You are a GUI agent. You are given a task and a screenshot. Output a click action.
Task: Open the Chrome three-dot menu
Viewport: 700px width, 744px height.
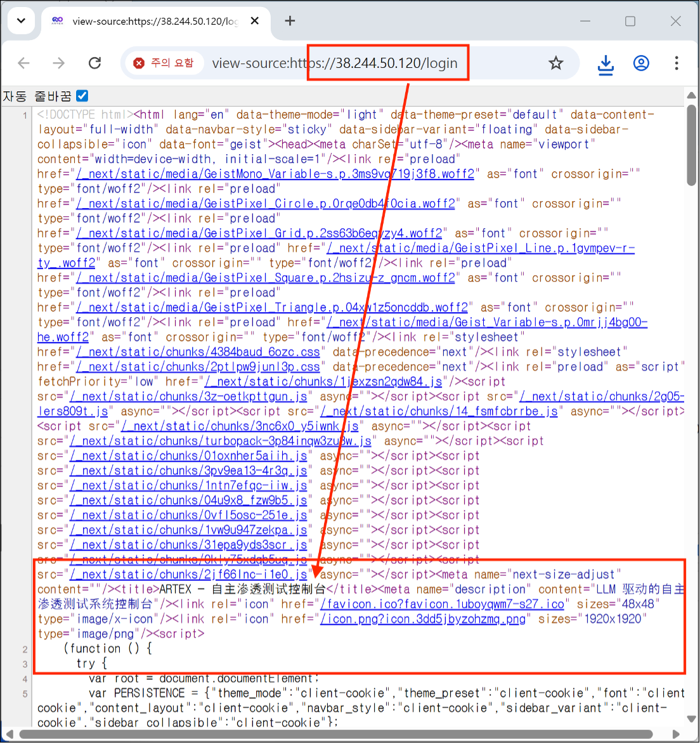pos(677,63)
